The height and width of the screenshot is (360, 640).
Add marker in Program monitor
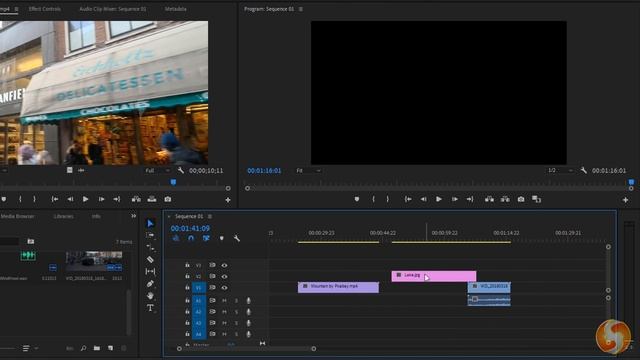pyautogui.click(x=357, y=199)
